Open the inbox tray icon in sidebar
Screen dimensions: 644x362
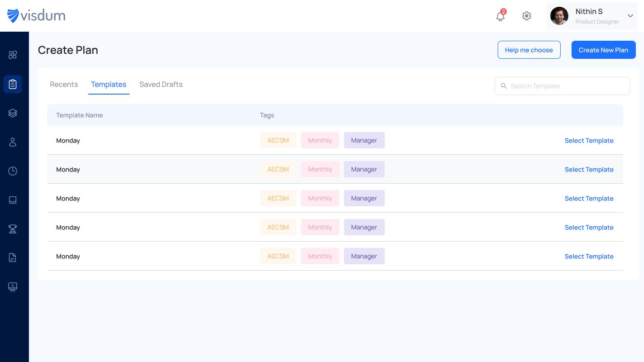[13, 200]
